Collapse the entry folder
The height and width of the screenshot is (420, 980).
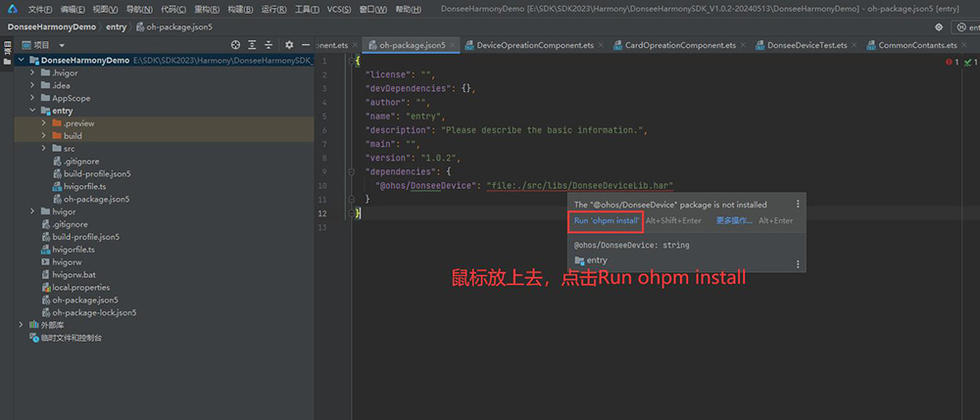32,111
